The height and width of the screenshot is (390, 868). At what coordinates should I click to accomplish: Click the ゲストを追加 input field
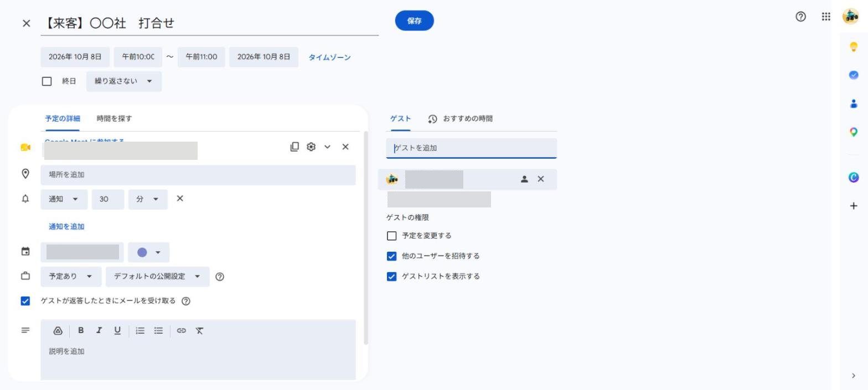472,148
